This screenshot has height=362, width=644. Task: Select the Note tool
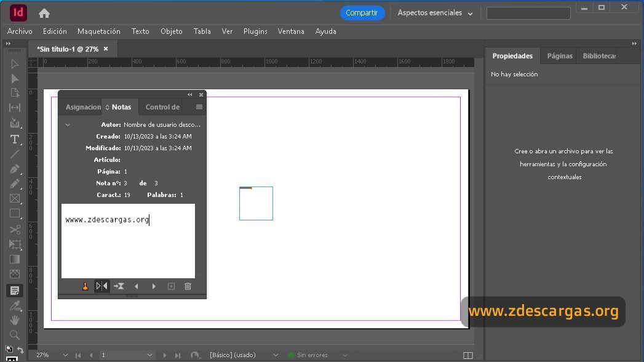pyautogui.click(x=14, y=291)
